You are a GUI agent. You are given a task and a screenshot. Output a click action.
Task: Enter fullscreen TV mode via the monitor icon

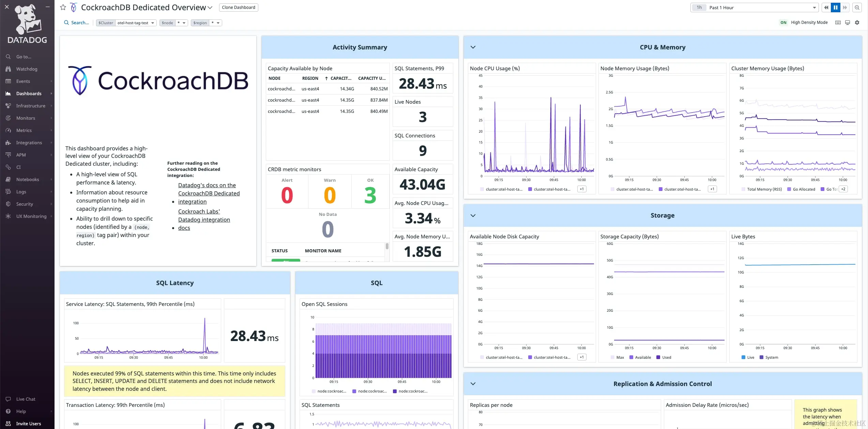click(x=847, y=22)
